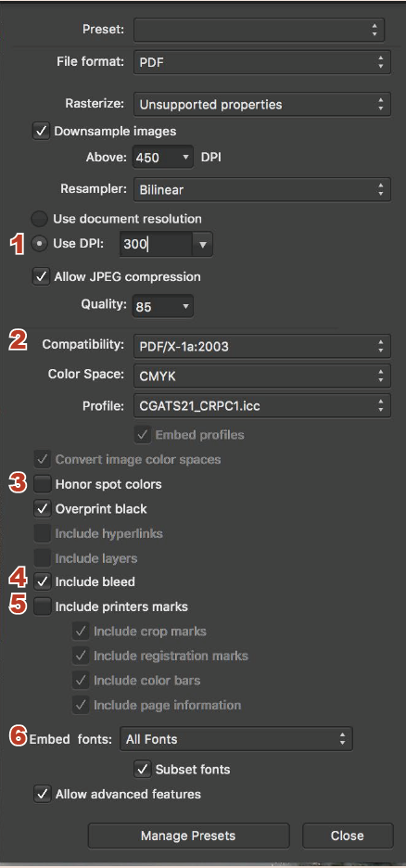
Task: Enable the Honor spot colors checkbox
Action: coord(42,484)
